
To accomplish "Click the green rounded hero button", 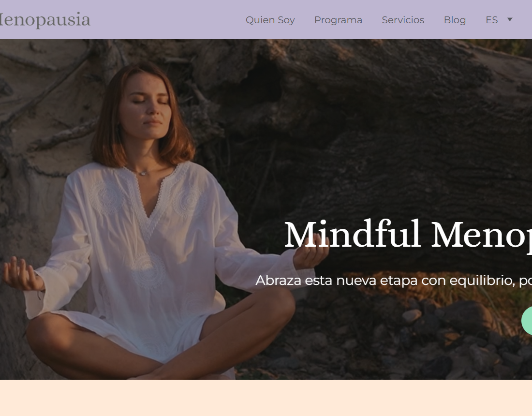I will click(x=527, y=321).
